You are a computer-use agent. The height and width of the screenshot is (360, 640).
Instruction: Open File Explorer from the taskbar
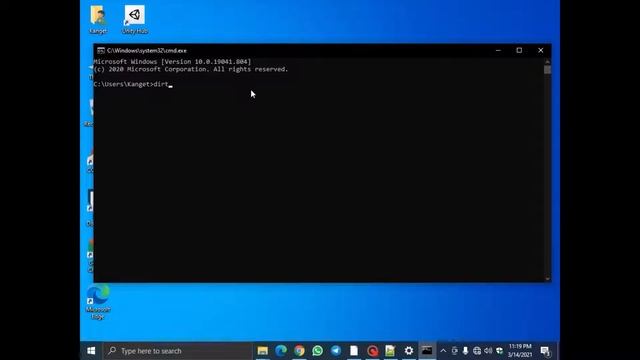(262, 351)
